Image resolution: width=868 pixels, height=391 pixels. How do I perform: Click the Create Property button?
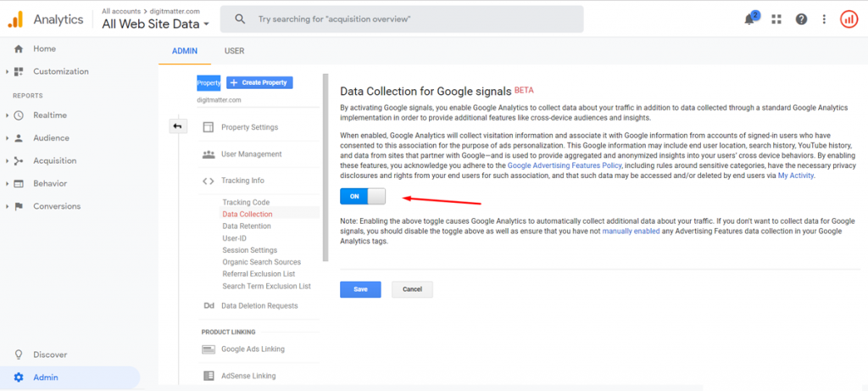[259, 82]
